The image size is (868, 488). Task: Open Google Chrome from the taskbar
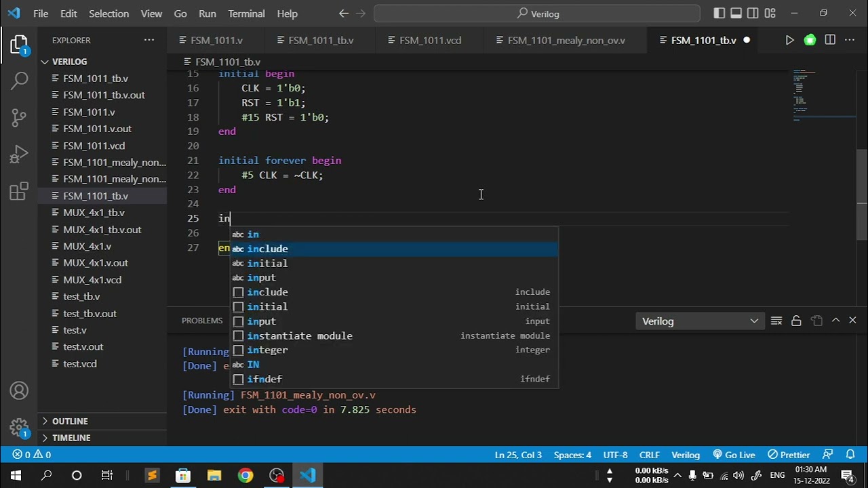(245, 476)
